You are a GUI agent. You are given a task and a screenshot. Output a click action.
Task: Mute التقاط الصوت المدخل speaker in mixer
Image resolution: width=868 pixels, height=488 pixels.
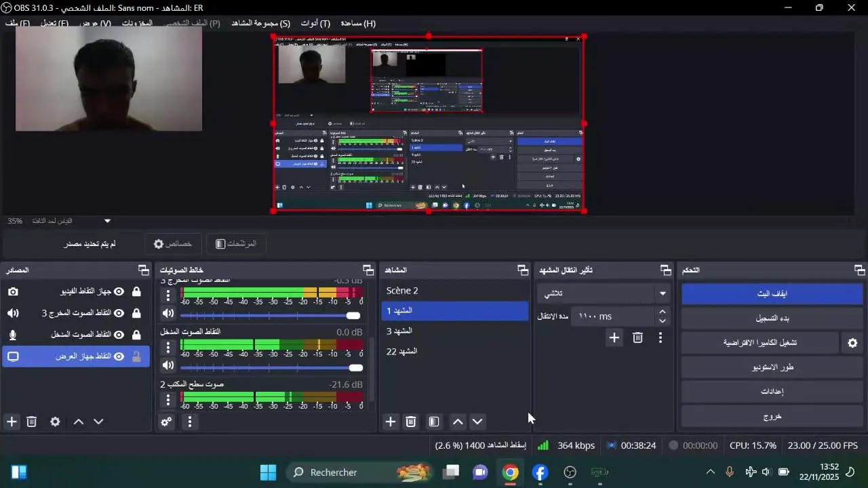[168, 365]
